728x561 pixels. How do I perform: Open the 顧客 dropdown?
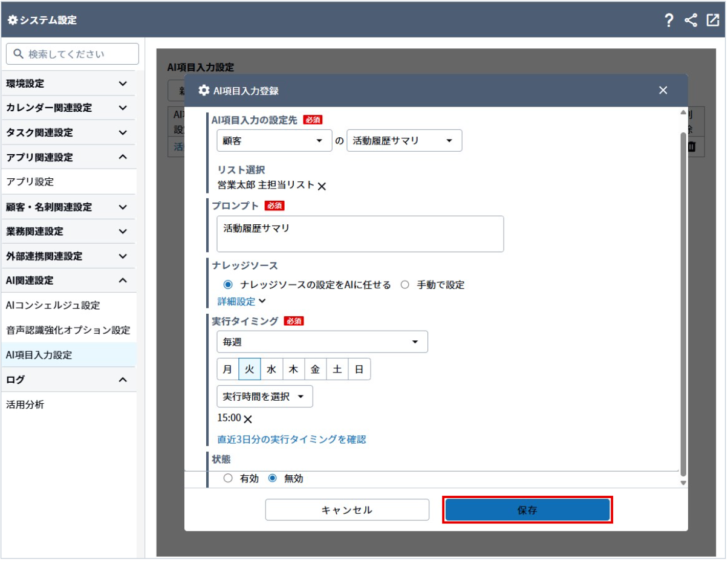click(274, 141)
